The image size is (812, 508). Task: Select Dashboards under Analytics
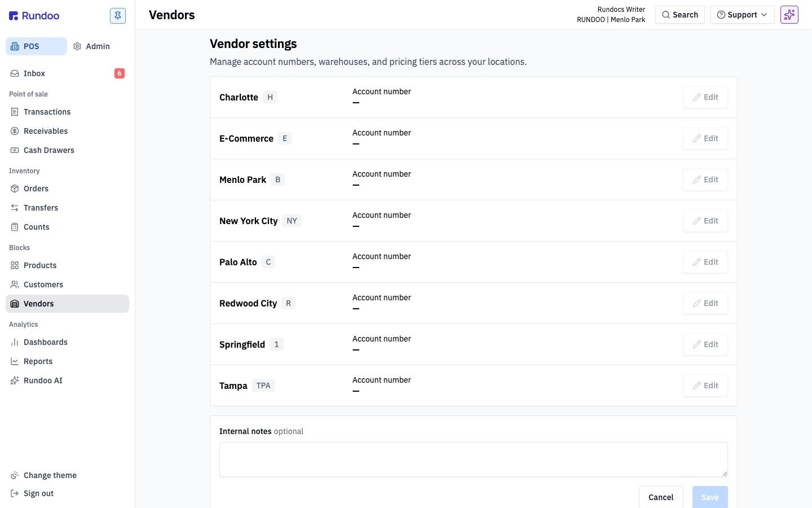tap(67, 342)
